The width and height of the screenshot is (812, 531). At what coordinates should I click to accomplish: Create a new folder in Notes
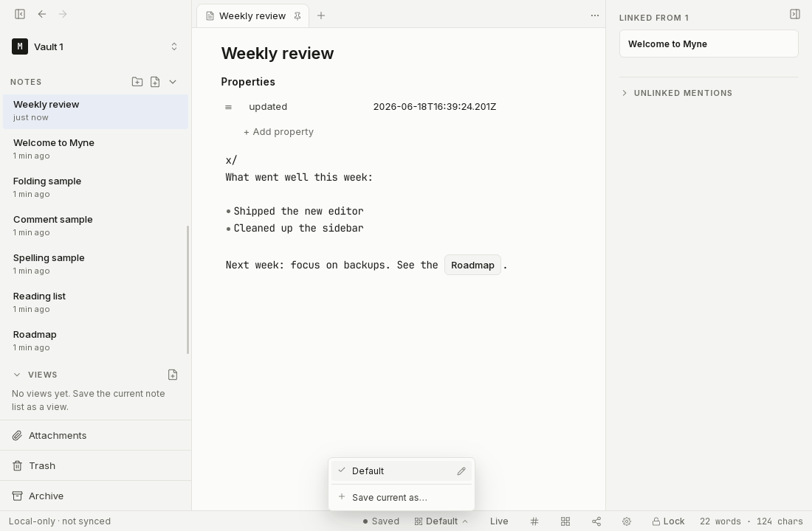coord(137,82)
